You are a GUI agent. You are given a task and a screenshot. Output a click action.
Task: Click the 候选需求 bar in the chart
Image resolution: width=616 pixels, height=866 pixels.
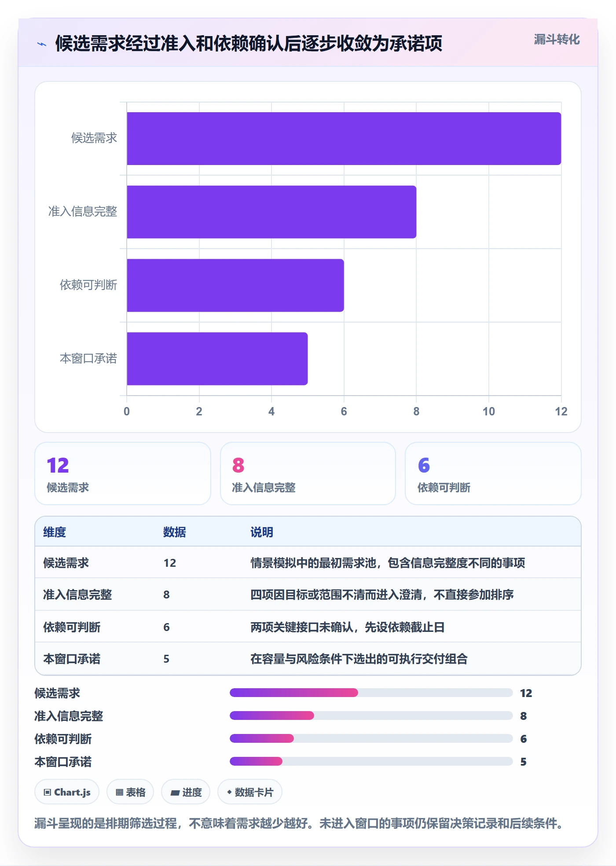(x=344, y=139)
